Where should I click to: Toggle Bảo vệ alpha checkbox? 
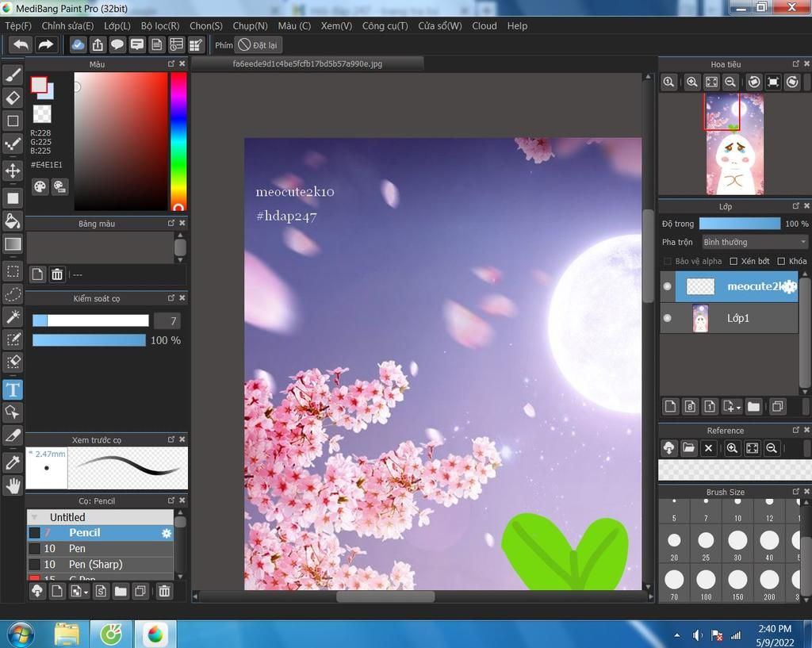pos(668,261)
